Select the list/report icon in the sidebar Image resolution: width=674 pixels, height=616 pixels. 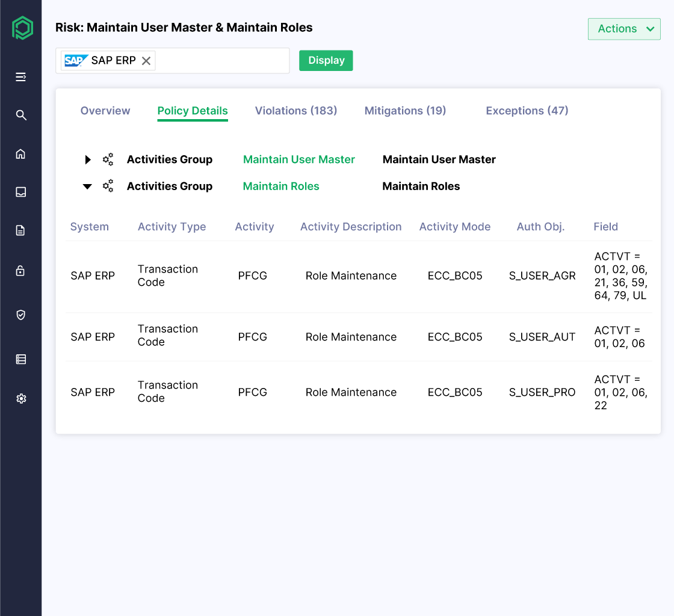click(21, 359)
